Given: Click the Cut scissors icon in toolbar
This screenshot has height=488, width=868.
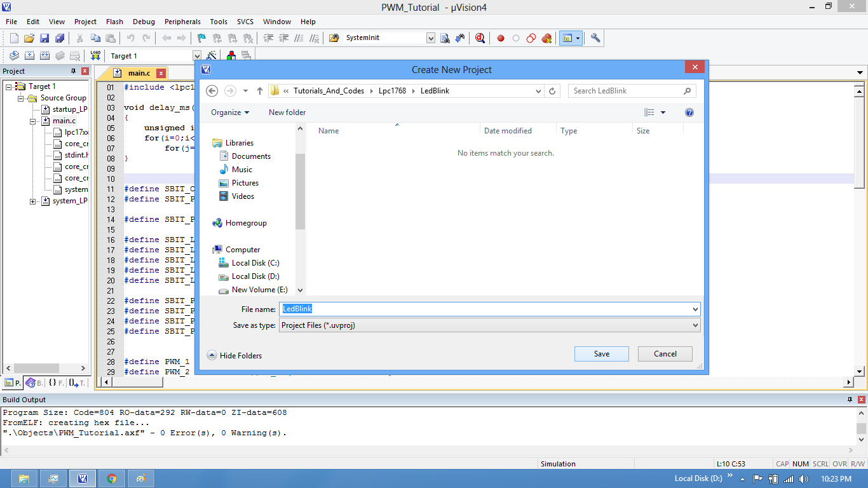Looking at the screenshot, I should click(80, 38).
